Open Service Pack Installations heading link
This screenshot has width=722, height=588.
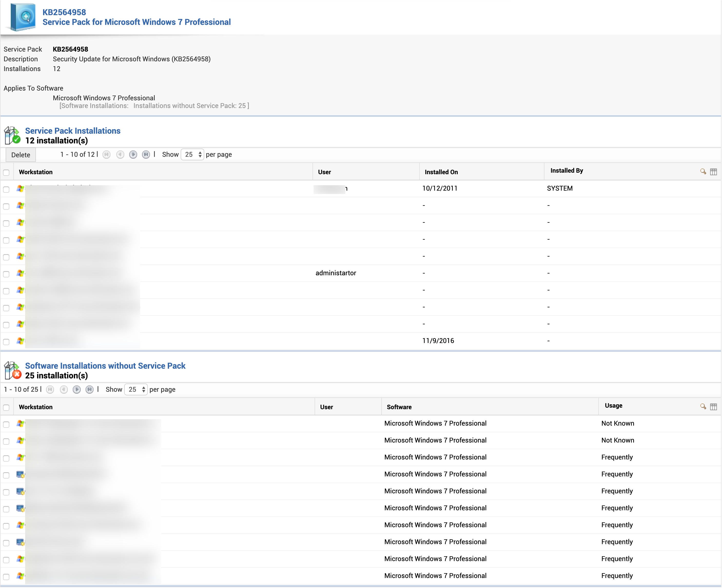[x=73, y=131]
